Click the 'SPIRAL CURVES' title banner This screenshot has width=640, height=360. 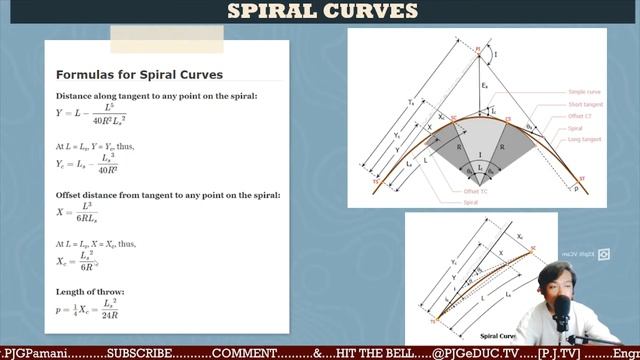322,11
